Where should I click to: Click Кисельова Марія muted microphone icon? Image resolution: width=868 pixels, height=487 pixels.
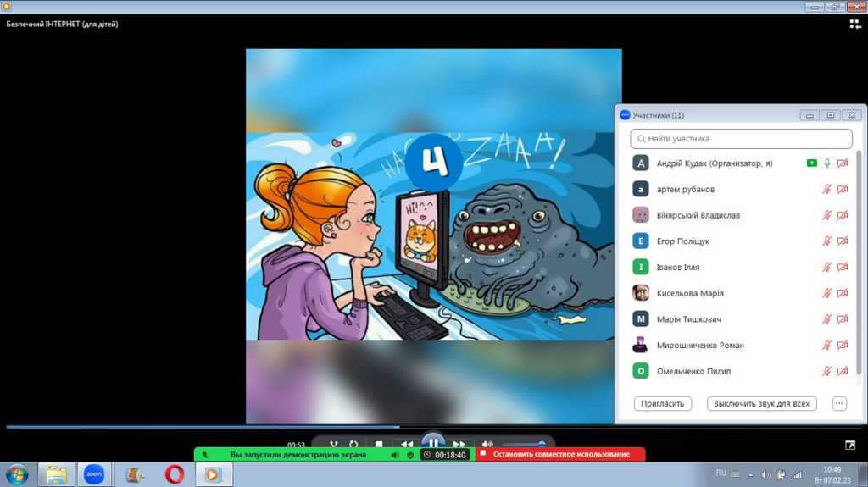click(x=827, y=293)
